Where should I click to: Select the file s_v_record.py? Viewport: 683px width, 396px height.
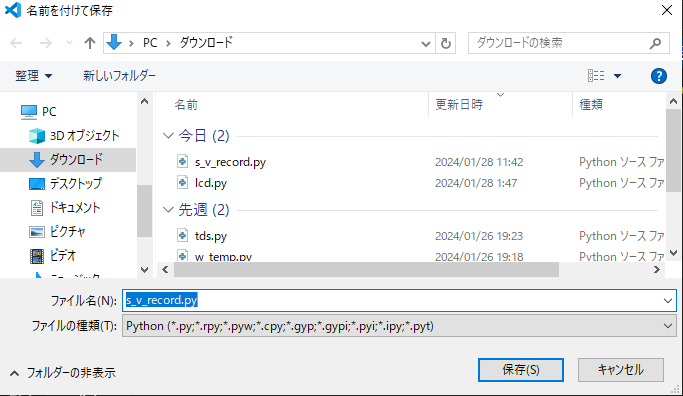click(x=230, y=162)
